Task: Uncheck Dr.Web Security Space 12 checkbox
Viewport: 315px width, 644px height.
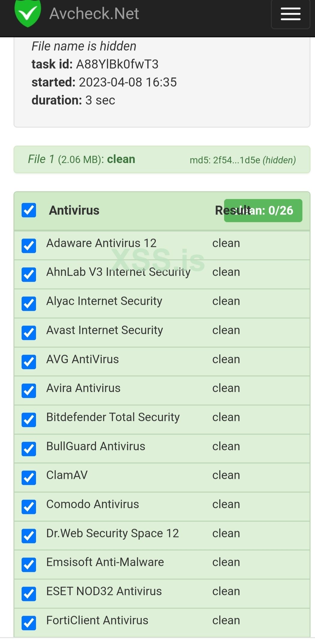Action: pos(29,536)
